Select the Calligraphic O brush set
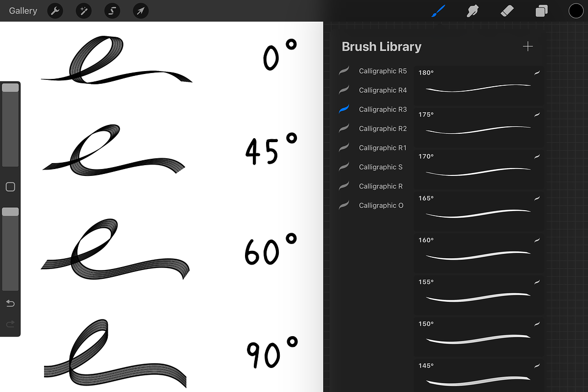Screen dimensions: 588x392 [x=373, y=205]
